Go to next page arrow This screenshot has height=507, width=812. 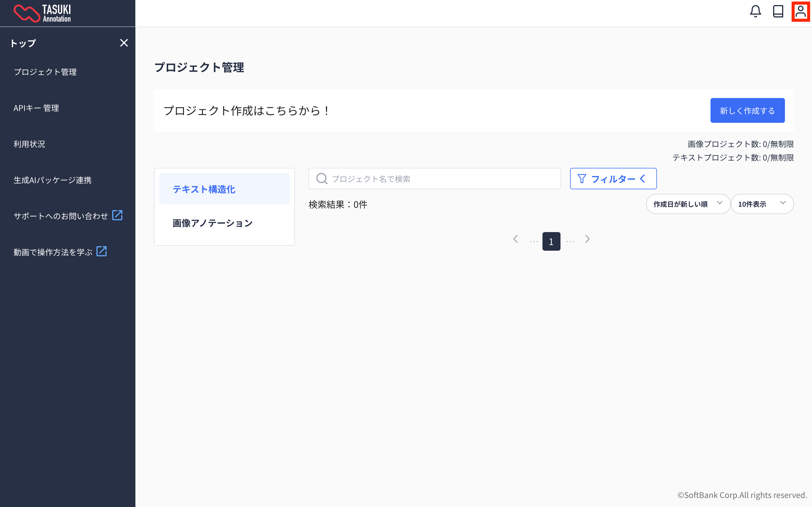(587, 239)
